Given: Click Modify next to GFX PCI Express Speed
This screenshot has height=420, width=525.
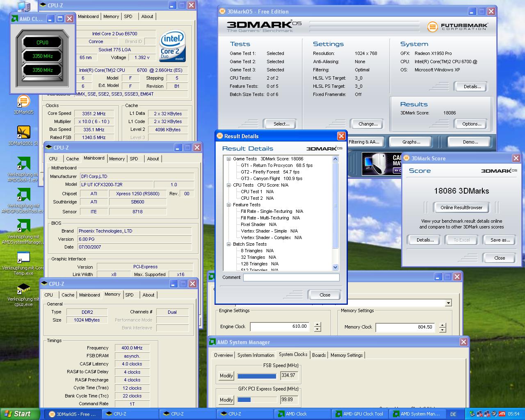Looking at the screenshot, I should (226, 400).
